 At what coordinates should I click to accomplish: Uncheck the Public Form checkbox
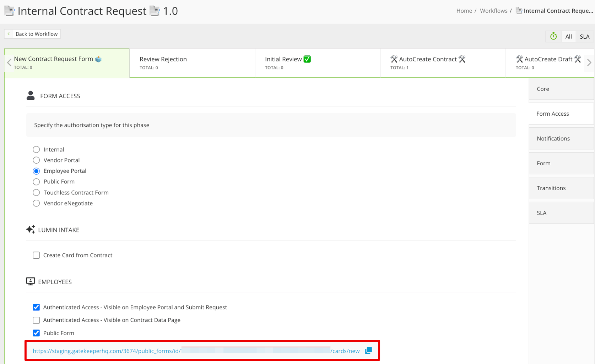tap(36, 333)
